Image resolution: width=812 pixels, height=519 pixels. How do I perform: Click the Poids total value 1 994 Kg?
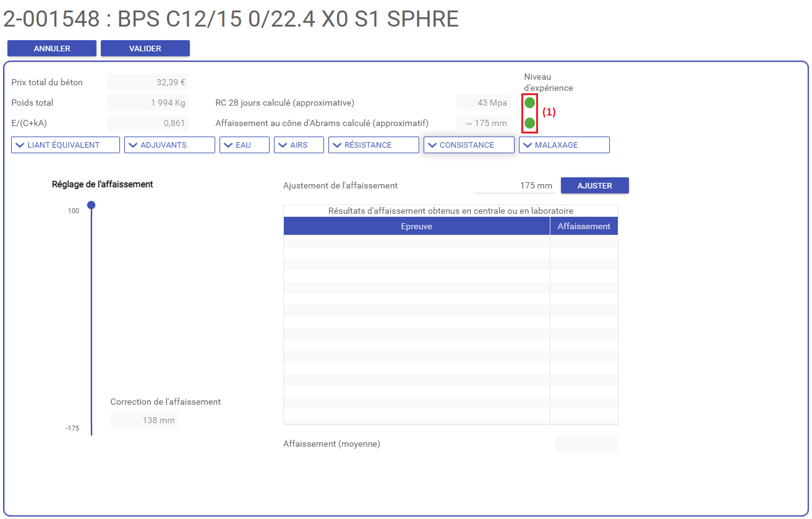148,103
